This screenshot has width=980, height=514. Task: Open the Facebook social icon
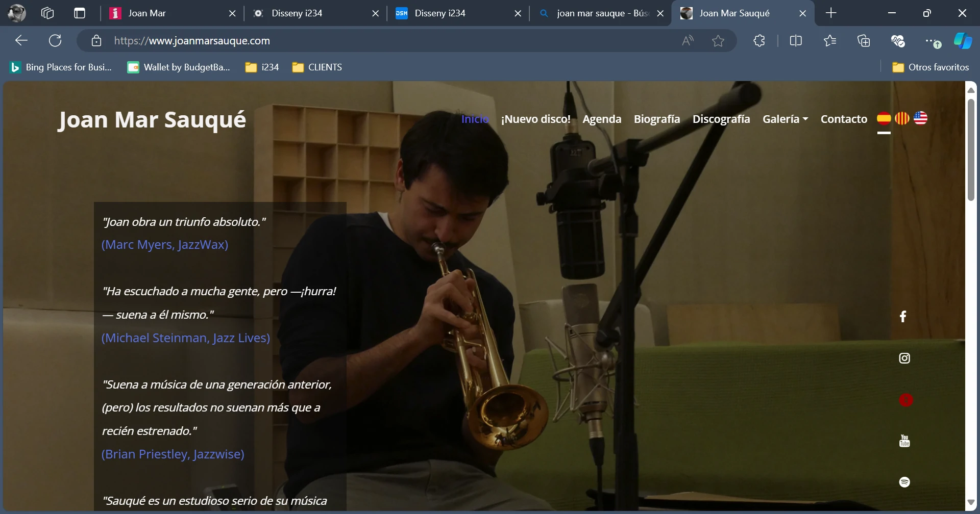(x=903, y=317)
